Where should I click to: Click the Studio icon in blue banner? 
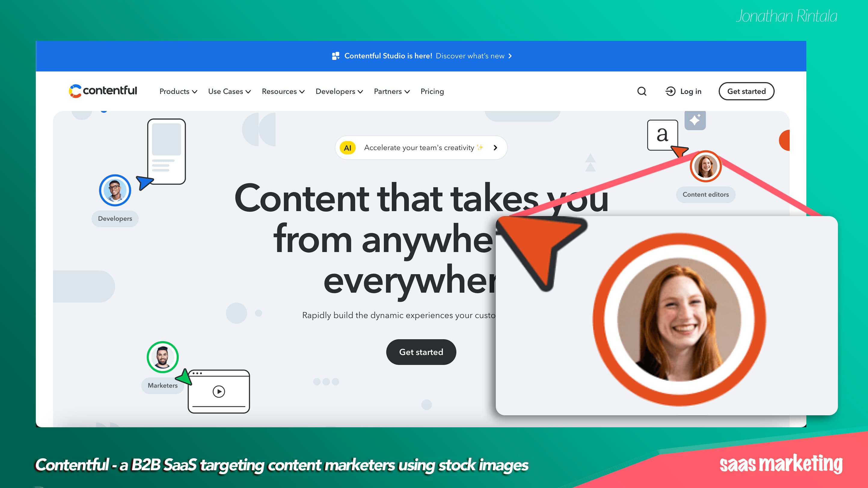click(336, 56)
